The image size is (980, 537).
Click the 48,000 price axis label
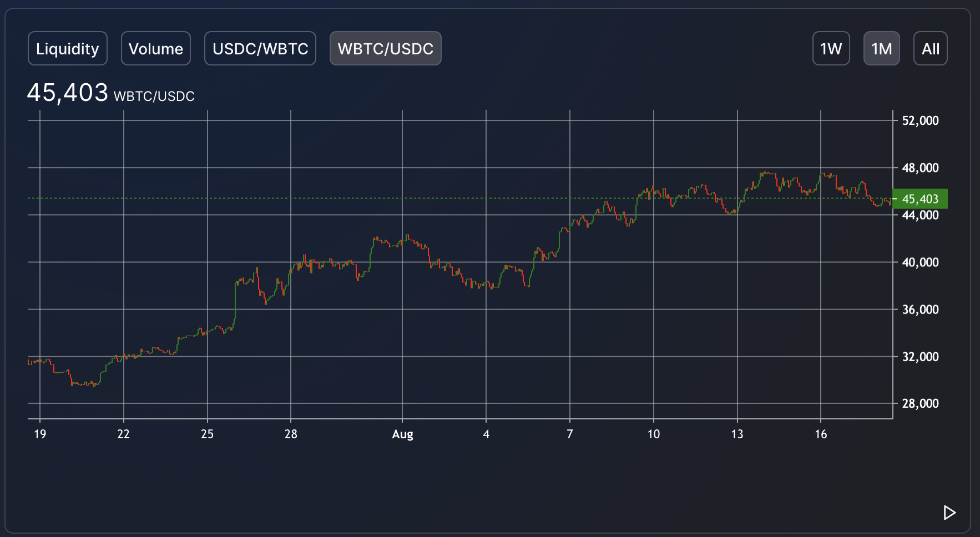920,168
